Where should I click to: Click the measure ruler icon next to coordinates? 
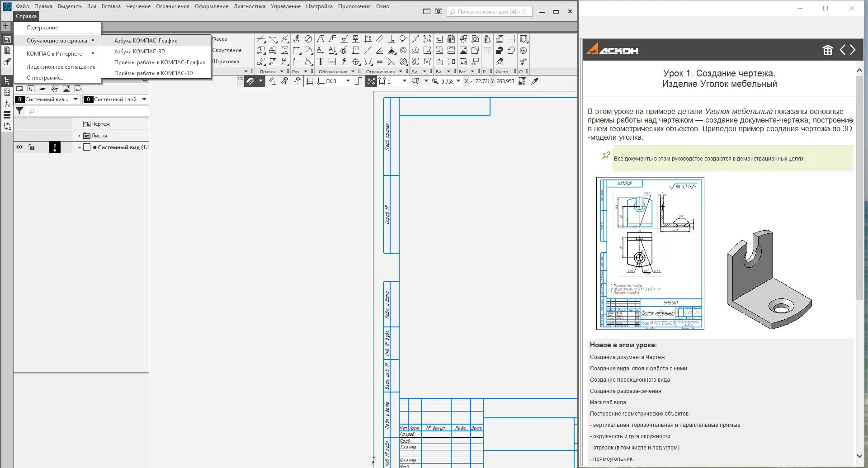522,81
